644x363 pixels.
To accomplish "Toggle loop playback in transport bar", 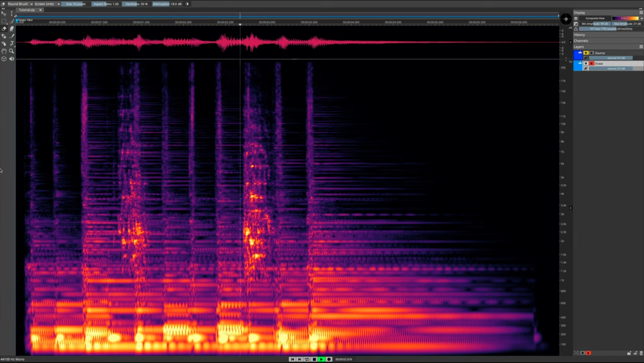I will tap(307, 359).
